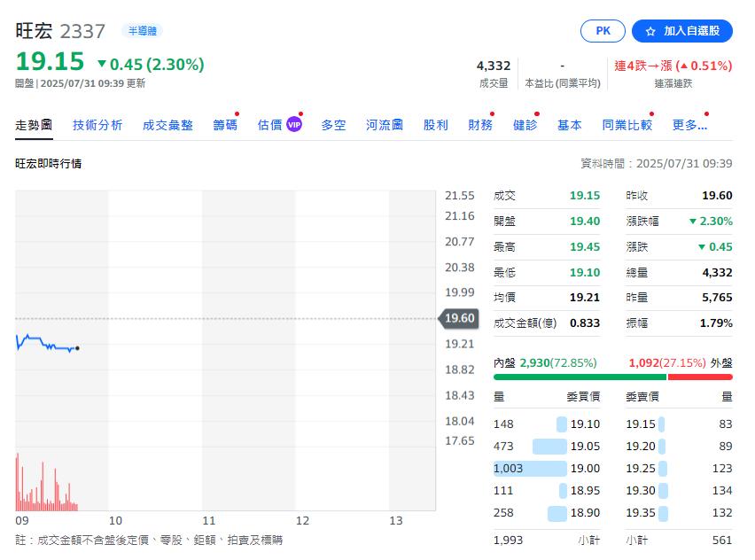Add stock via 加入自選股 button
755x560 pixels.
[x=681, y=31]
